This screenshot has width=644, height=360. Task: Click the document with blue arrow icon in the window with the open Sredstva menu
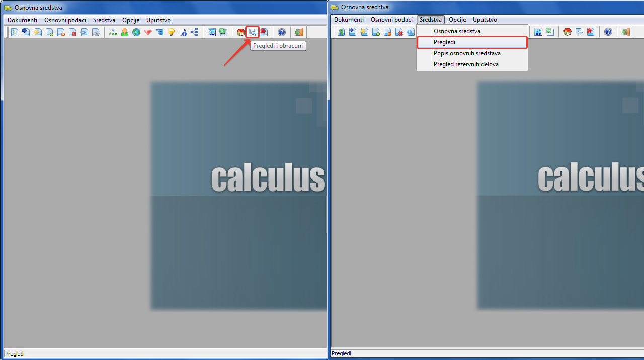[353, 32]
